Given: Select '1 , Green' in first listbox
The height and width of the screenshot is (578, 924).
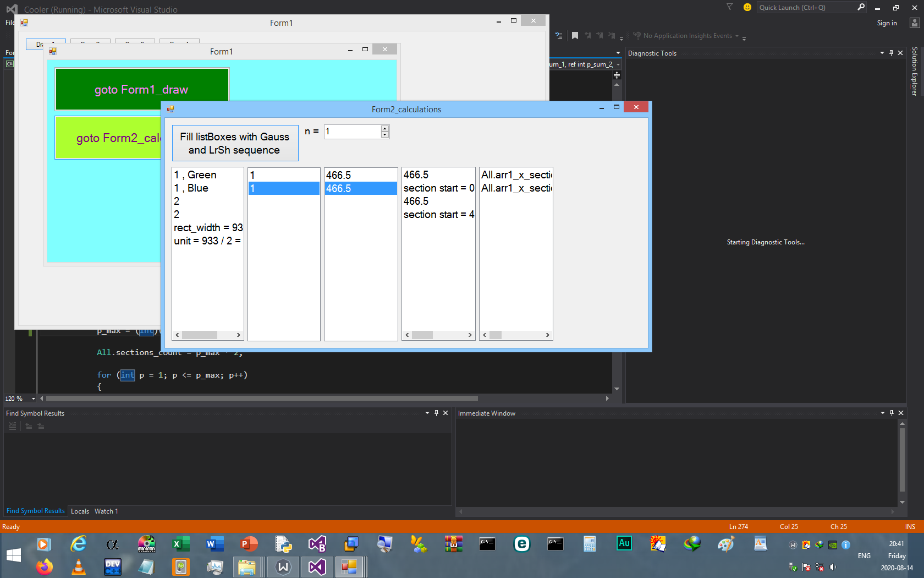Looking at the screenshot, I should pyautogui.click(x=208, y=175).
